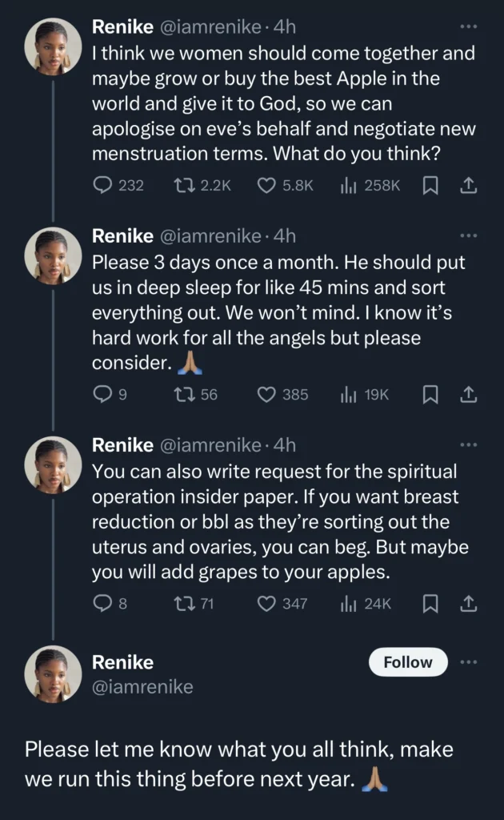The width and height of the screenshot is (504, 820).
Task: Open more options on the spiritual operation tweet
Action: (x=469, y=444)
